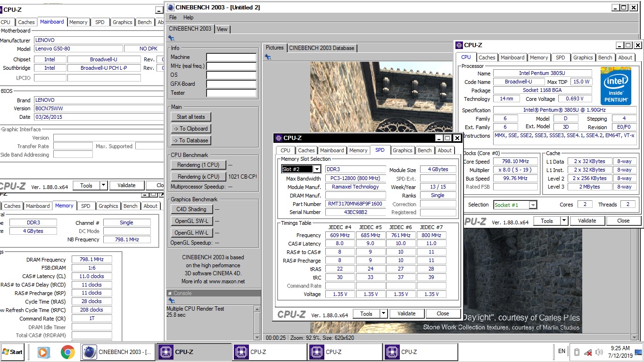The width and height of the screenshot is (644, 362).
Task: Click the EN language indicator
Action: point(561,351)
